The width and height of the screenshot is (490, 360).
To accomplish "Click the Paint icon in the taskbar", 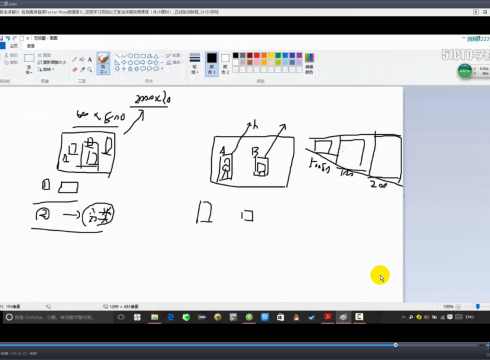I will click(343, 317).
